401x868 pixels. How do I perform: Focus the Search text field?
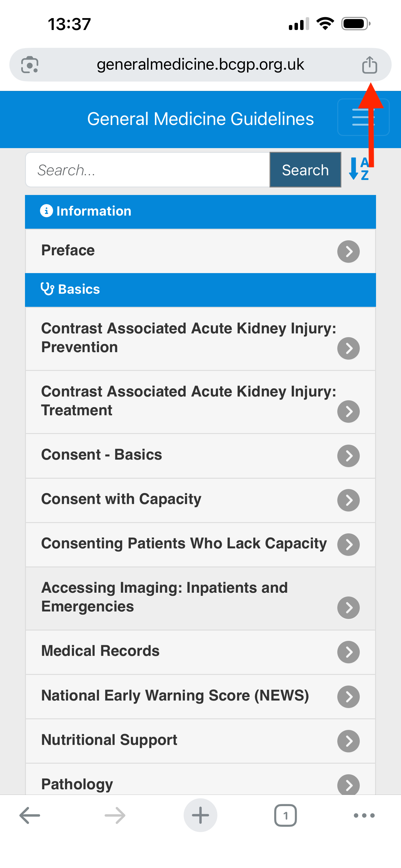(x=148, y=170)
